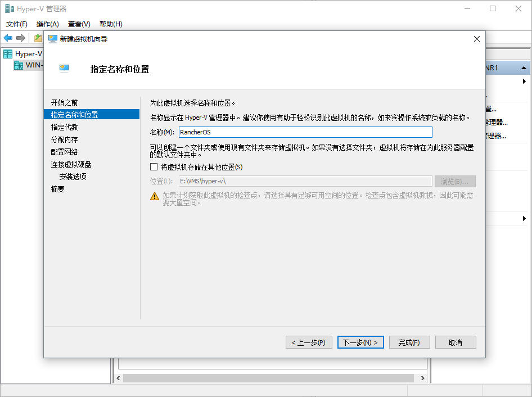Click the Hyper-V Manager title bar icon
Screen dimensions: 532x397
(x=9, y=8)
